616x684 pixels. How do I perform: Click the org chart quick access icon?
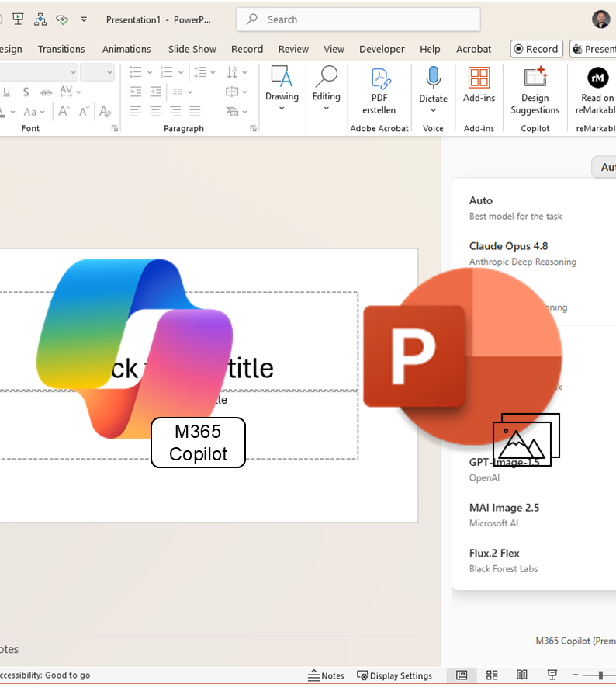[x=40, y=19]
